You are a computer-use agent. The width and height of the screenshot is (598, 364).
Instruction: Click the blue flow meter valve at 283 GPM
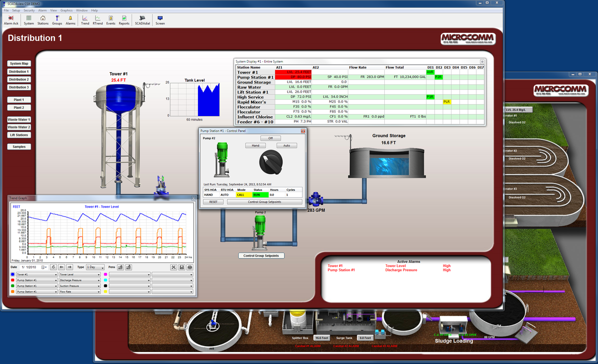click(315, 200)
